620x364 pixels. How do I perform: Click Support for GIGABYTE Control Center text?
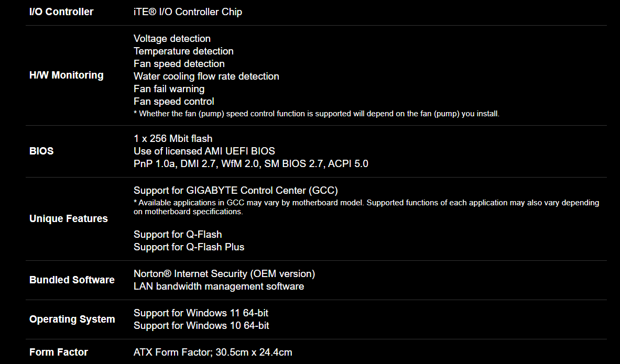tap(236, 191)
